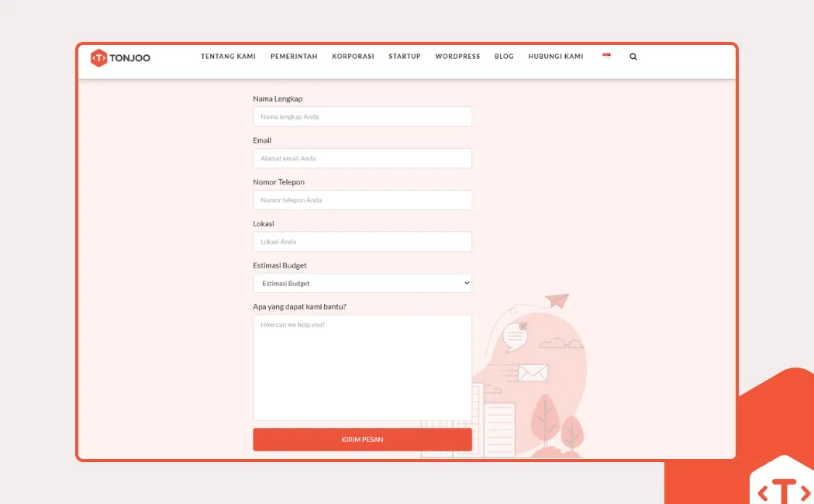This screenshot has width=814, height=504.
Task: Focus the Nama Lengkap input field
Action: [362, 116]
